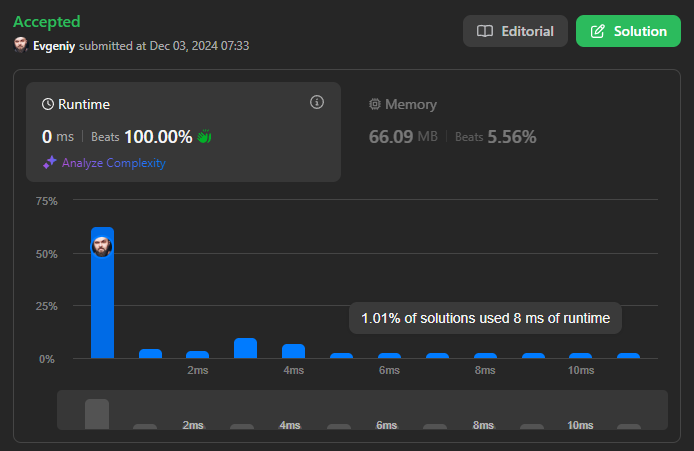Open the Editorial page
Viewport: 694px width, 451px height.
click(x=515, y=31)
